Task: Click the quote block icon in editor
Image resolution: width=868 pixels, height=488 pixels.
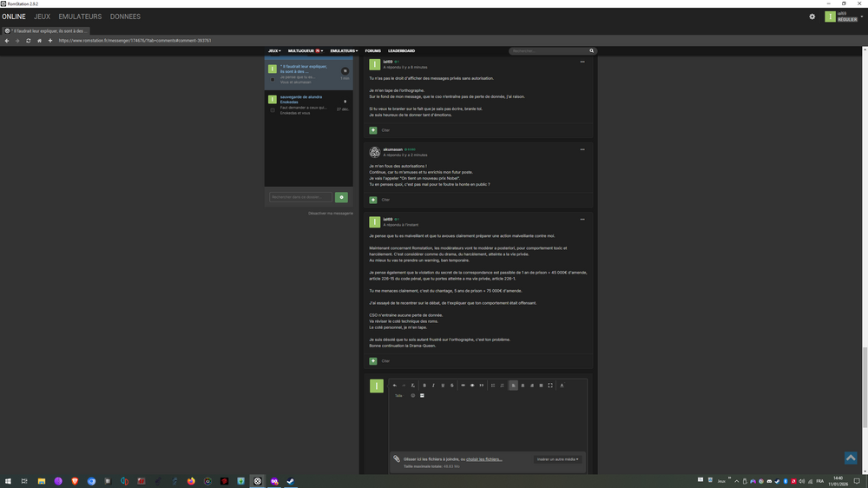Action: click(482, 386)
